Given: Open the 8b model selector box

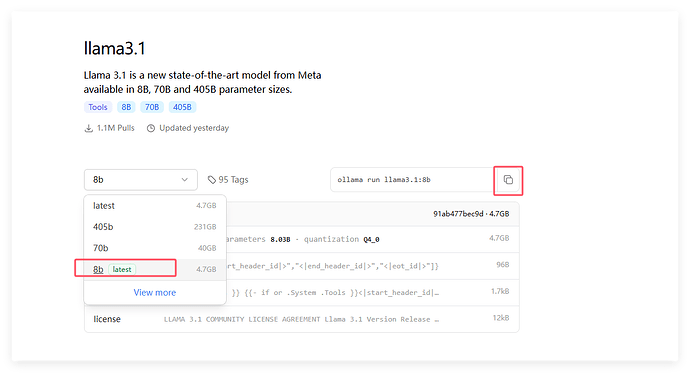Looking at the screenshot, I should tap(141, 180).
